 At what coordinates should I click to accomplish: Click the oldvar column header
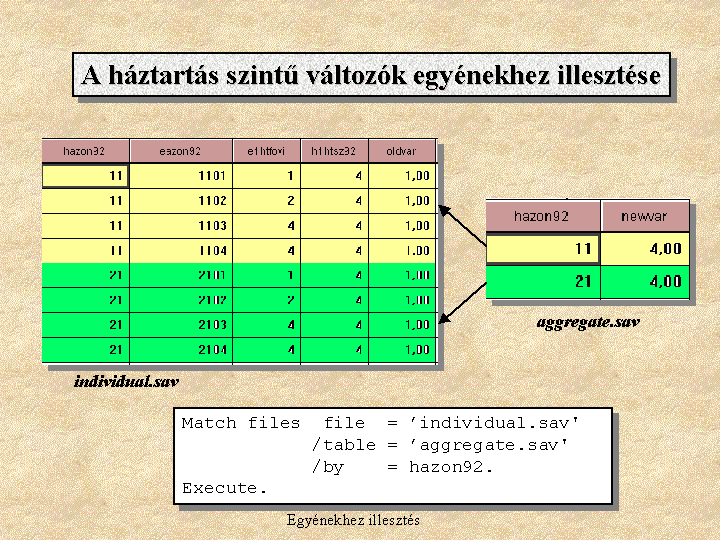402,151
